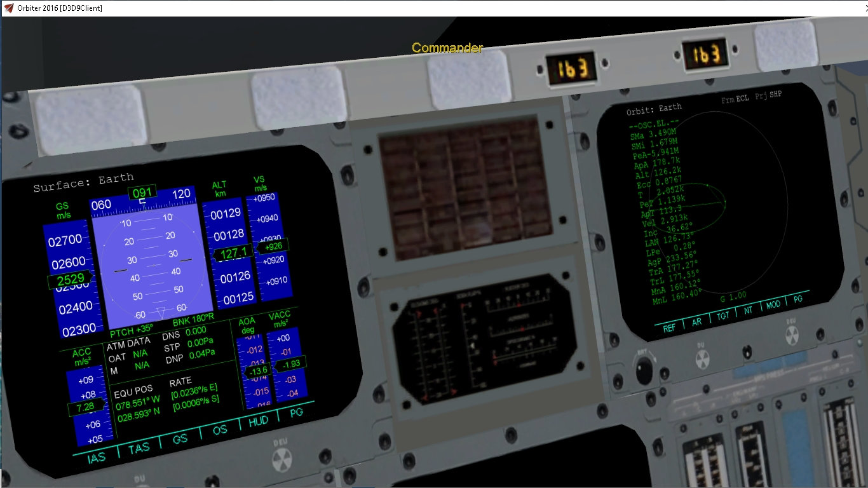Click the 'G 1.00' reading on Orbit MFD
The height and width of the screenshot is (488, 868).
733,297
